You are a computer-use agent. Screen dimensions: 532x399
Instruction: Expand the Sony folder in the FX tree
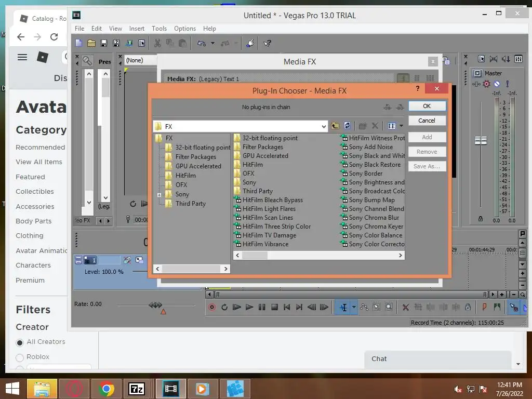159,195
